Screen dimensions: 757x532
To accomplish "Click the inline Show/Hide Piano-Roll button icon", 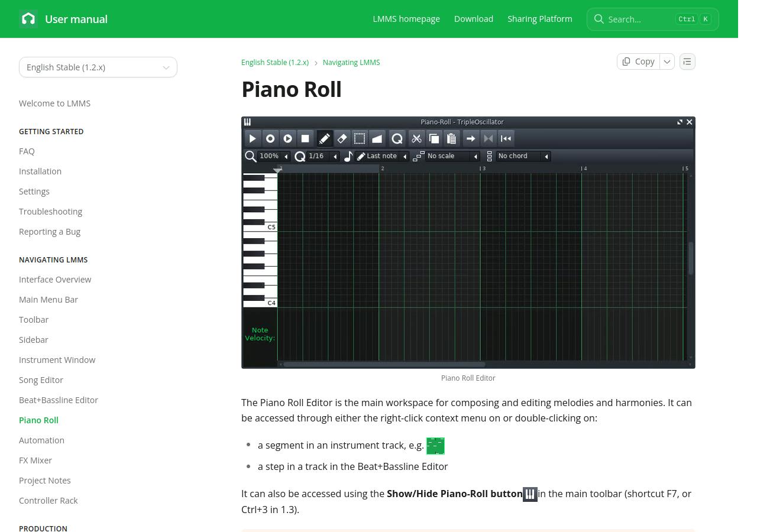I will click(530, 494).
